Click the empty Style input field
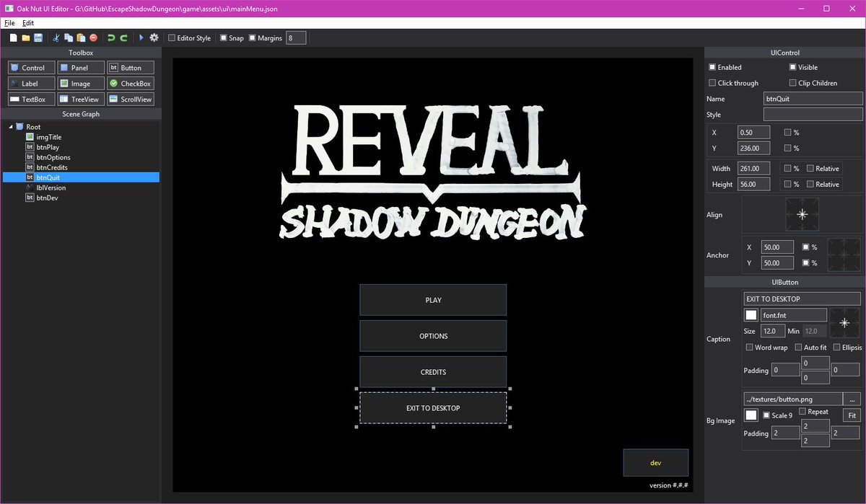Screen dimensions: 866x504 tap(813, 115)
